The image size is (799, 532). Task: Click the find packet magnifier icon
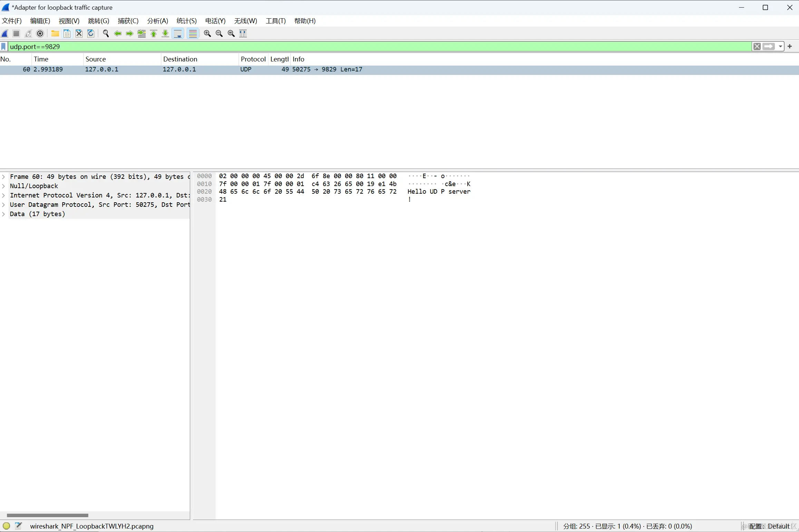106,33
